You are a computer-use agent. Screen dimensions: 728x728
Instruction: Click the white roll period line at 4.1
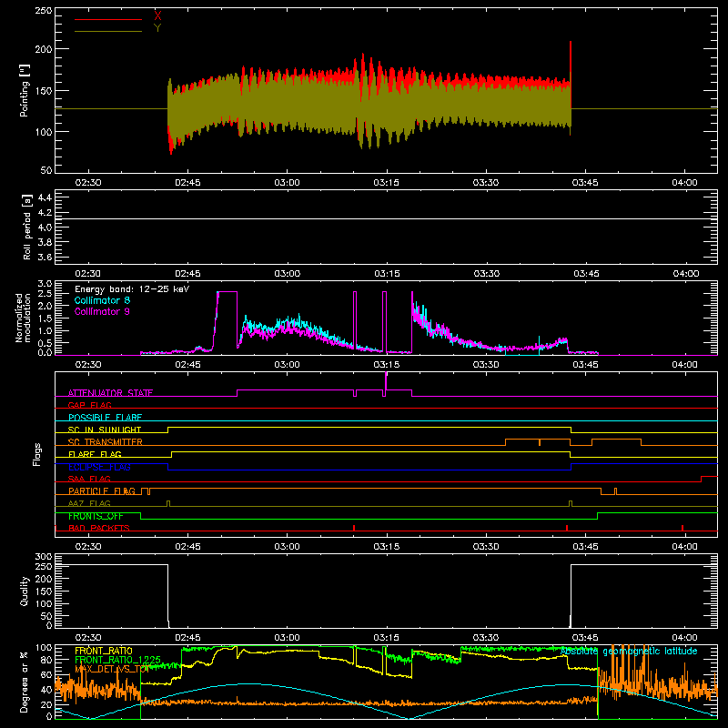click(386, 218)
